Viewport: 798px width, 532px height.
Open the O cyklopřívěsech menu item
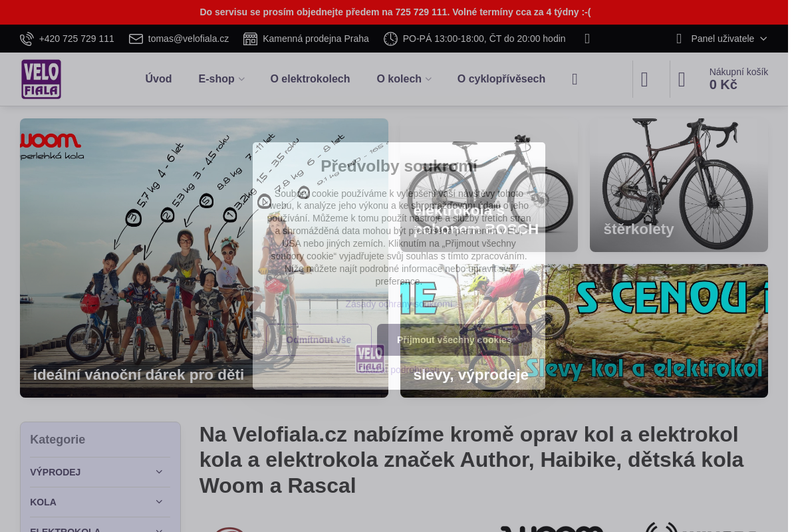(x=501, y=78)
